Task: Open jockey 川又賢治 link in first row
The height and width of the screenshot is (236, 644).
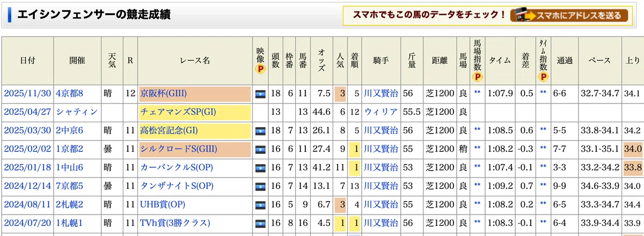Action: (x=381, y=93)
